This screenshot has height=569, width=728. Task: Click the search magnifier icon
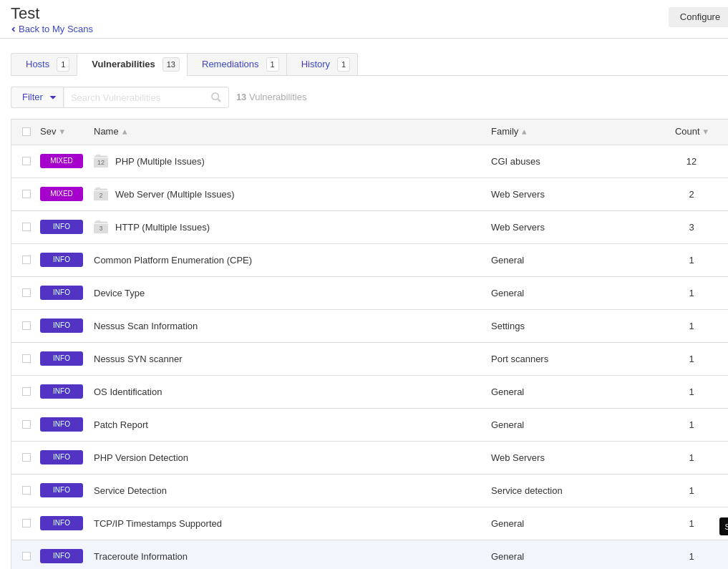[216, 97]
